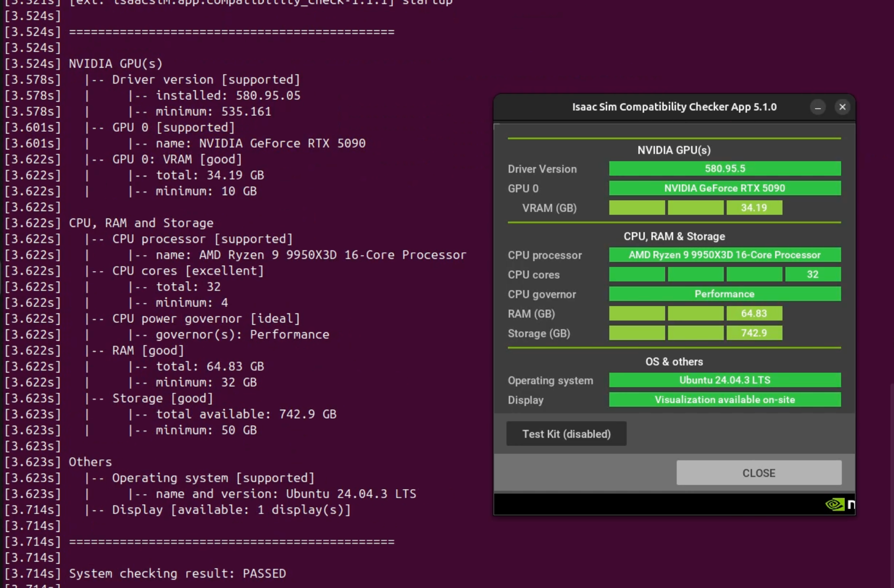894x588 pixels.
Task: Click the Test Kit (disabled) button
Action: (x=566, y=434)
